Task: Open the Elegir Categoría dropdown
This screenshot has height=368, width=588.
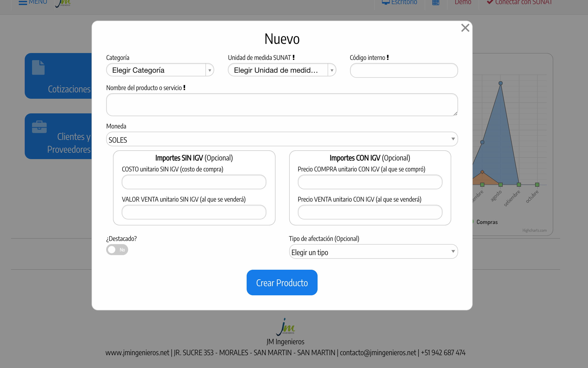Action: click(160, 70)
